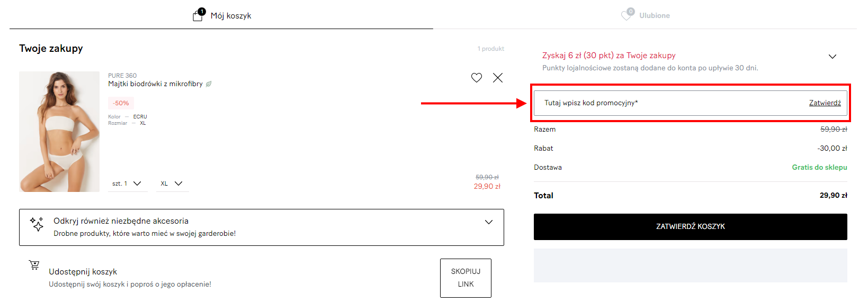Remove product with the X icon
Screen dimensions: 868x303
(x=498, y=78)
